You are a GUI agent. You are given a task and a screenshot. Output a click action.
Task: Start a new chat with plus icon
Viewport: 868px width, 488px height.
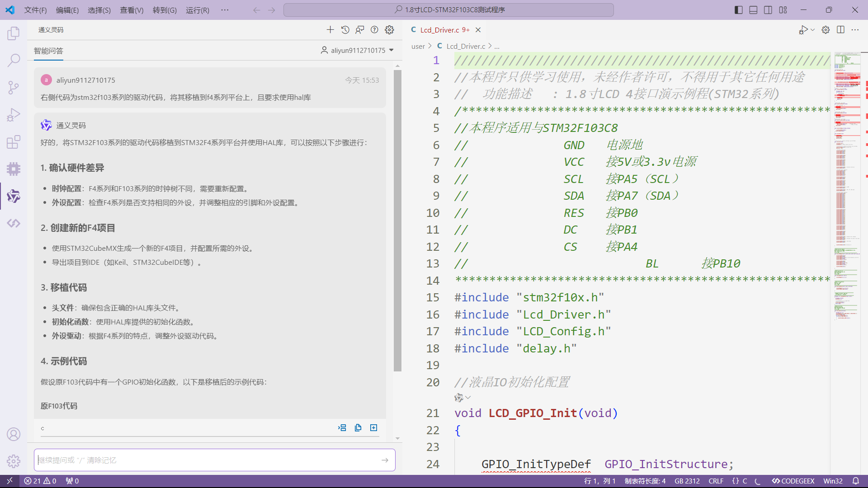click(x=330, y=30)
